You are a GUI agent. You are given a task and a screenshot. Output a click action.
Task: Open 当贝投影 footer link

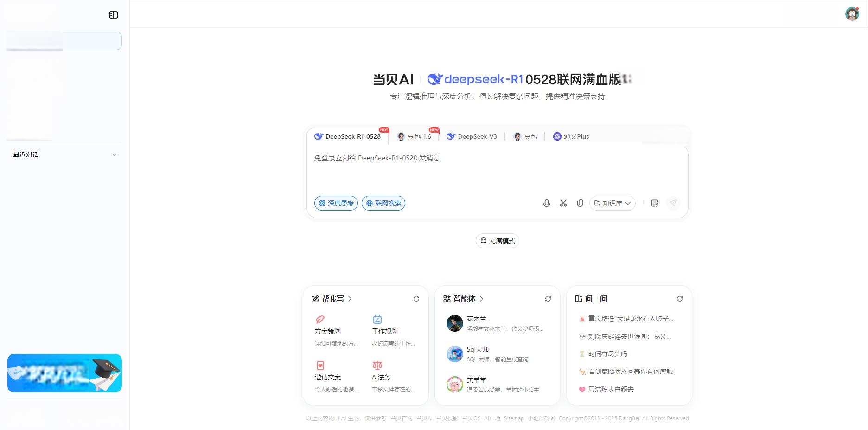click(x=447, y=418)
